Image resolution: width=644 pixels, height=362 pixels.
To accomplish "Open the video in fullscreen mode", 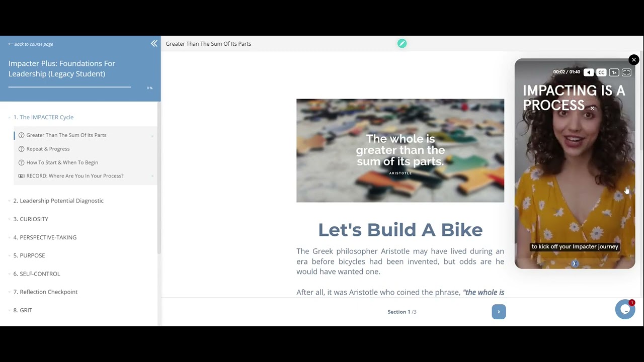I will 626,72.
